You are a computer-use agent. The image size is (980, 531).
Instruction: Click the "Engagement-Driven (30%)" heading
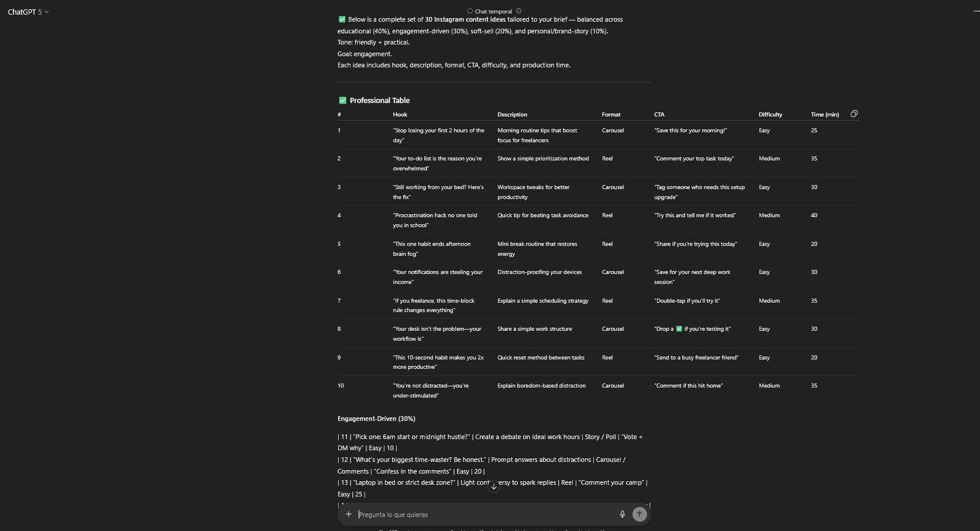[x=376, y=419]
